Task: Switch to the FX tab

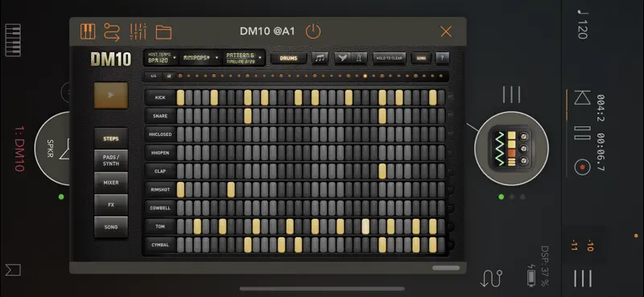Action: point(111,205)
